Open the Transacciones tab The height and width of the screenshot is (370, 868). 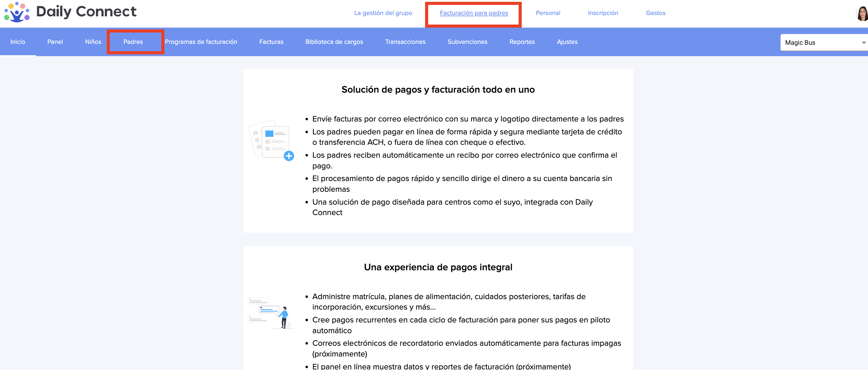[405, 42]
